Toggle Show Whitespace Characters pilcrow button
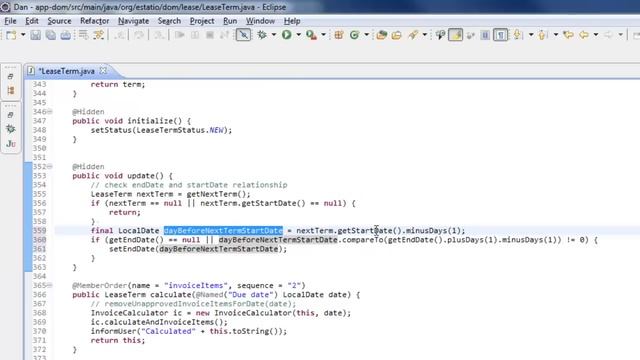This screenshot has width=640, height=360. click(x=500, y=35)
